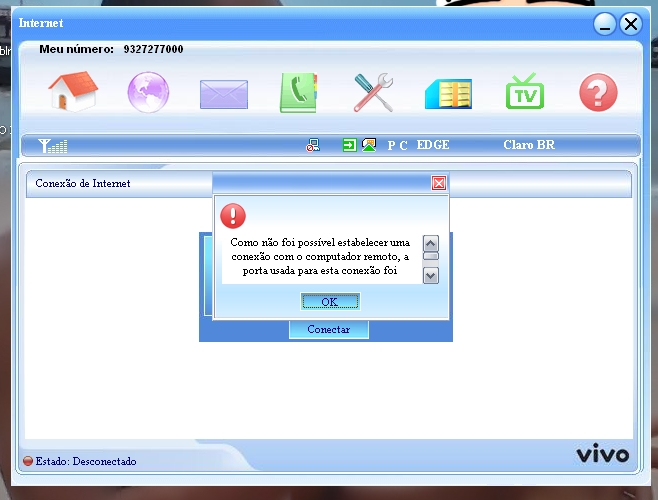The height and width of the screenshot is (500, 658).
Task: Open the green TV icon
Action: [x=525, y=91]
